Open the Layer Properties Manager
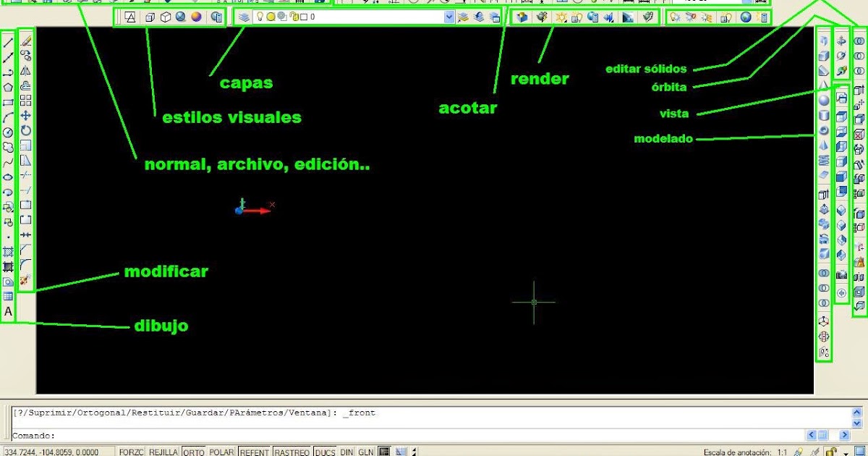868x456 pixels. pyautogui.click(x=243, y=17)
